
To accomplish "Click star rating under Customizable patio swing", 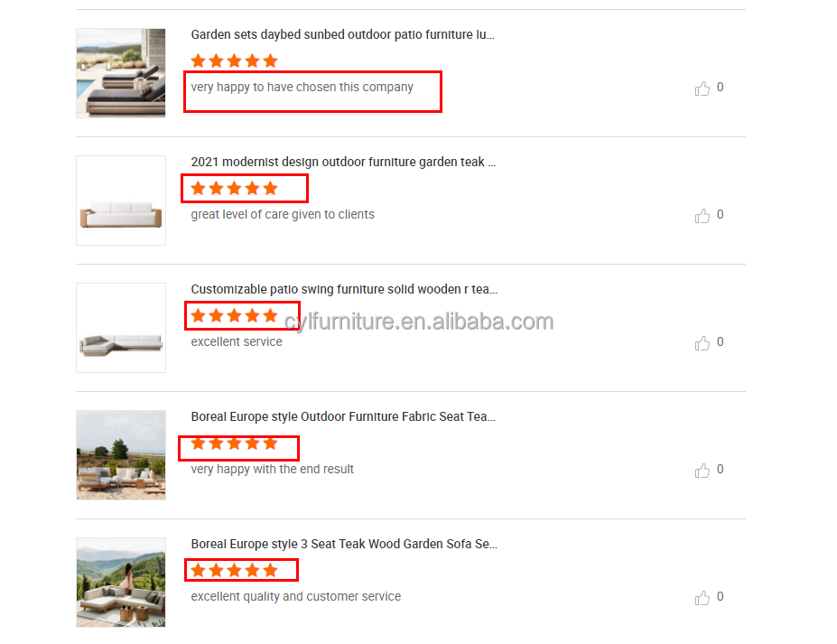I will (235, 315).
